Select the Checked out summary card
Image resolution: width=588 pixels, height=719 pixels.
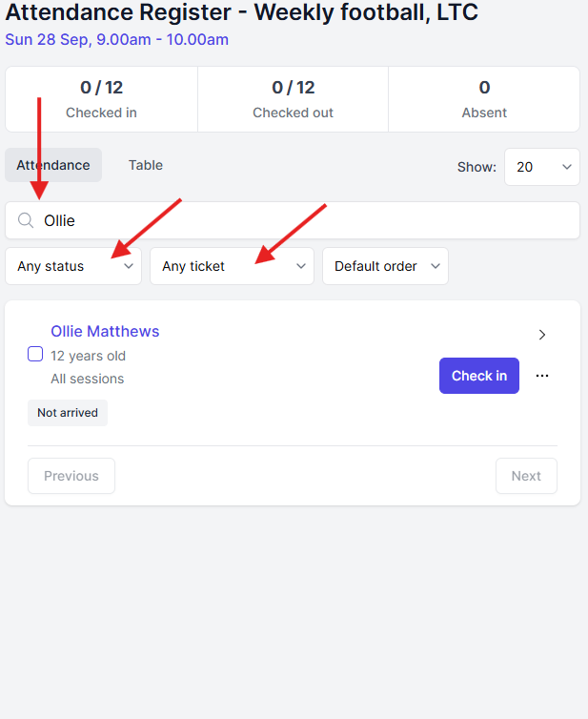tap(293, 99)
